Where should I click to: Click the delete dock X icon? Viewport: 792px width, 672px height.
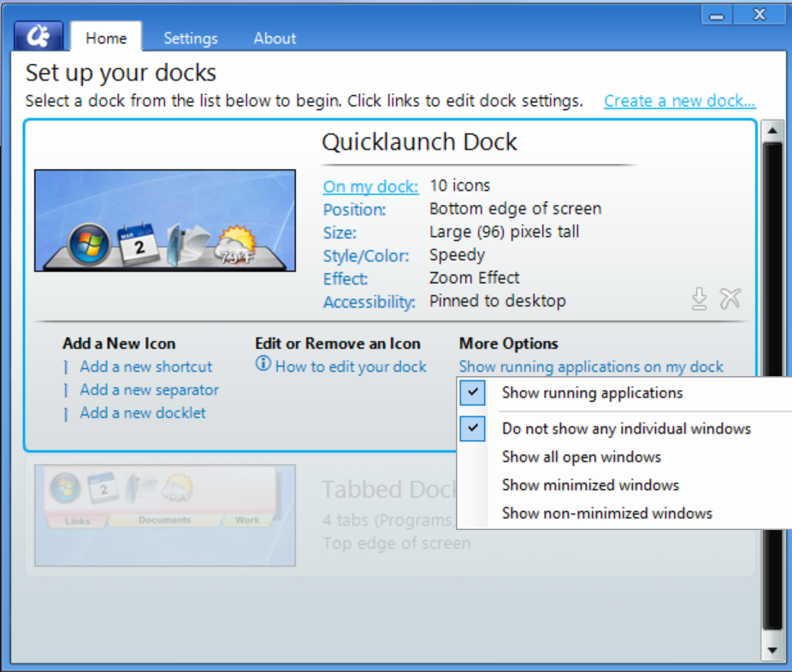730,298
